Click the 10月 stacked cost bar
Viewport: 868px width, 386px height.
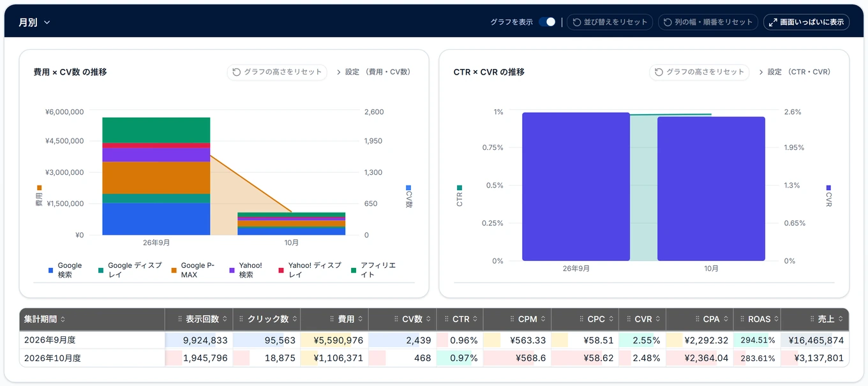point(292,224)
